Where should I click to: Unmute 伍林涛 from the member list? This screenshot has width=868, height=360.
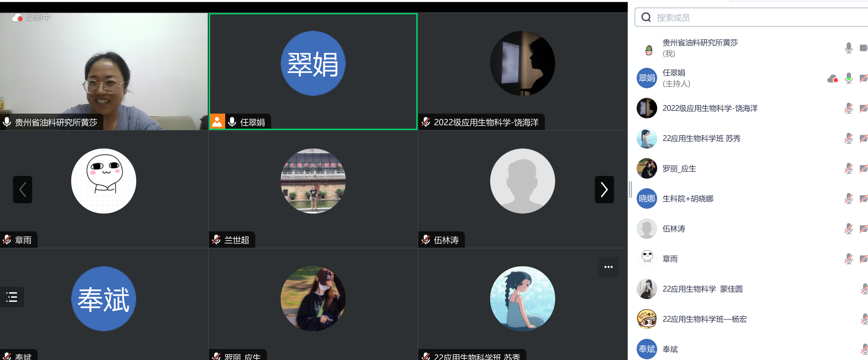848,229
